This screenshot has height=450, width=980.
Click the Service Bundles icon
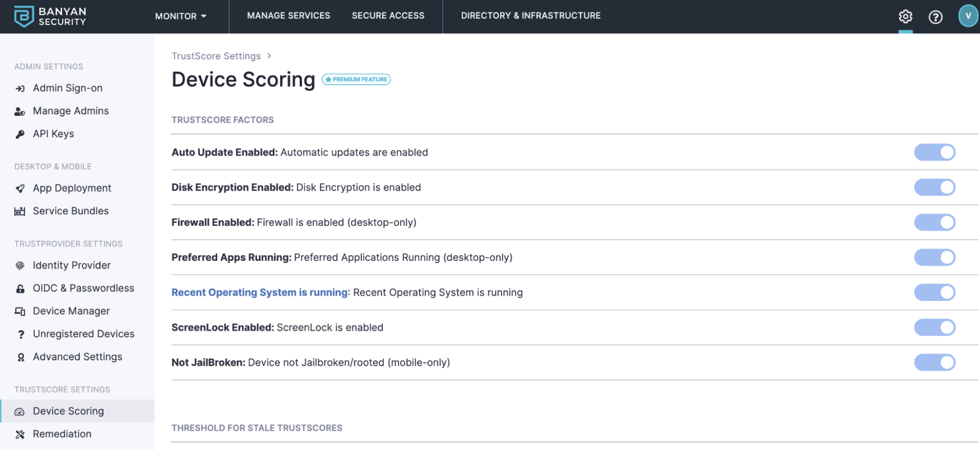(20, 211)
